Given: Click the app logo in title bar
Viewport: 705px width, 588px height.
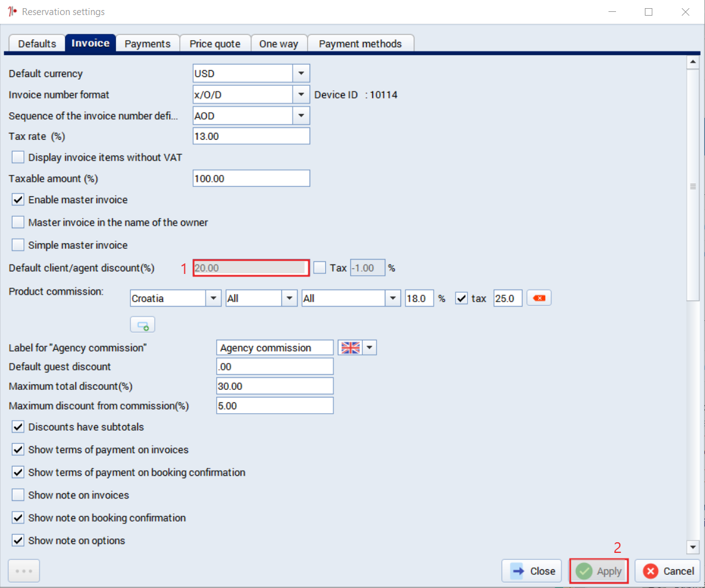Looking at the screenshot, I should click(12, 11).
